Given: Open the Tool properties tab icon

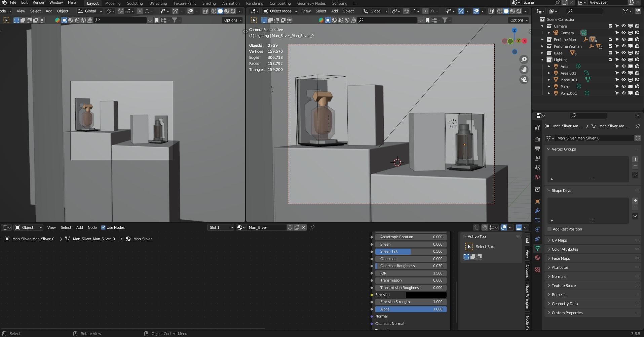Looking at the screenshot, I should point(537,127).
